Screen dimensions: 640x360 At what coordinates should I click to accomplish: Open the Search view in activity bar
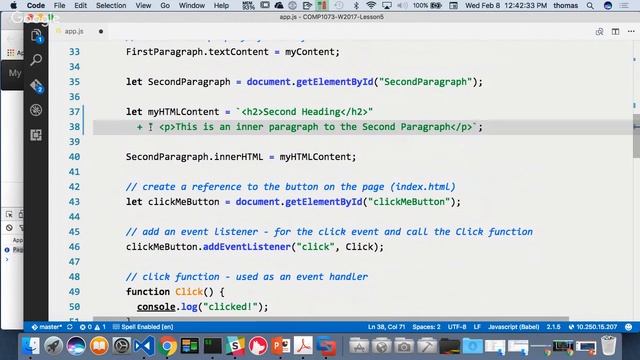[x=36, y=60]
